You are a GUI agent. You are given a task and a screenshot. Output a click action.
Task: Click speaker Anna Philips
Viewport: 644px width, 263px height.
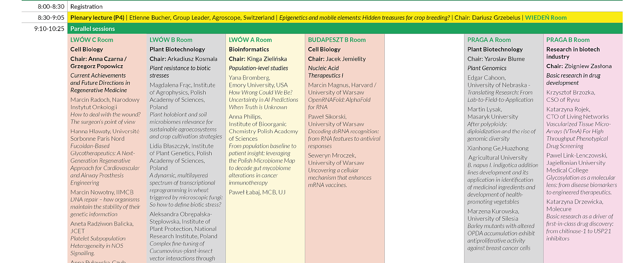(x=264, y=127)
